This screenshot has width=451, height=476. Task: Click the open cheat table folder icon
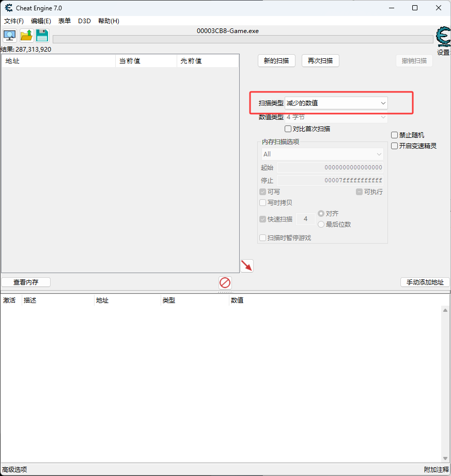click(26, 36)
